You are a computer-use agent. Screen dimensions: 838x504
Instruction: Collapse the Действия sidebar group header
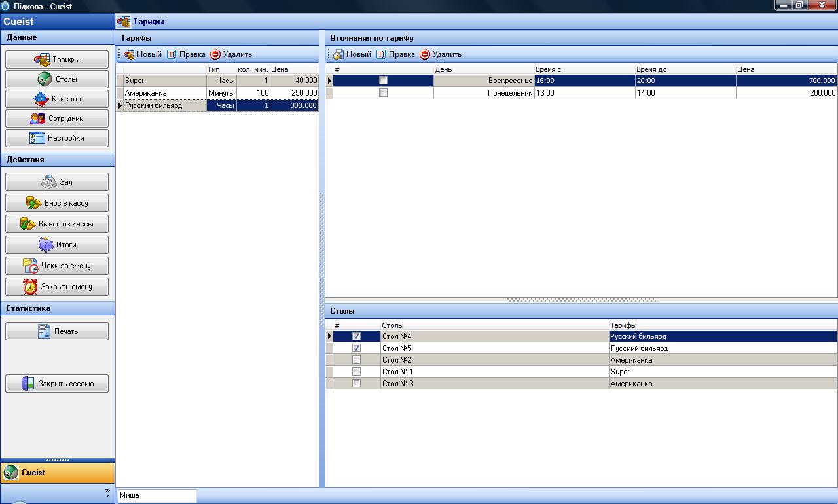tap(57, 160)
